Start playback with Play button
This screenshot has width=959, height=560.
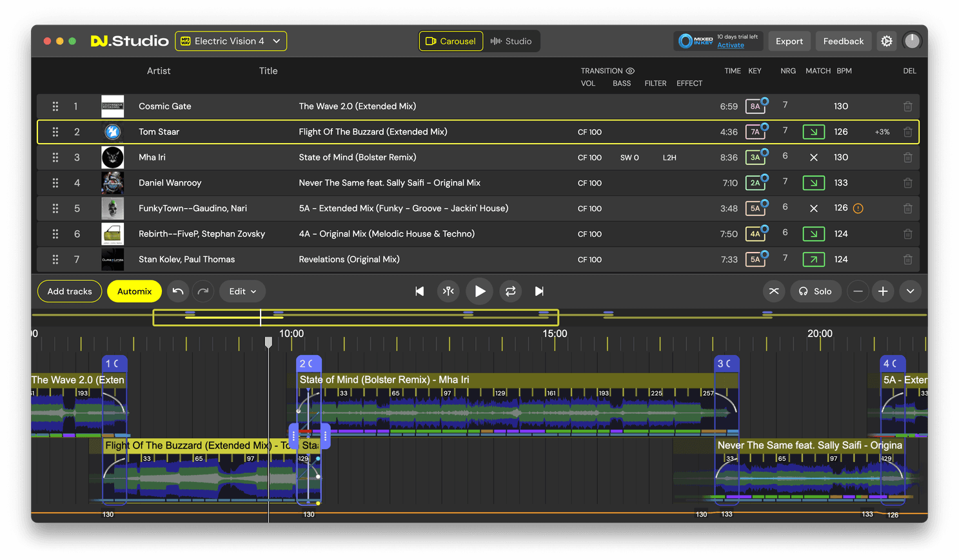point(479,291)
